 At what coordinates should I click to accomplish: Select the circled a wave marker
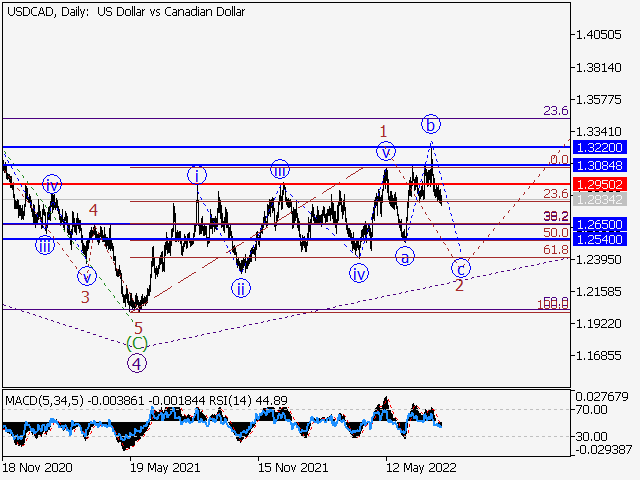click(x=405, y=257)
